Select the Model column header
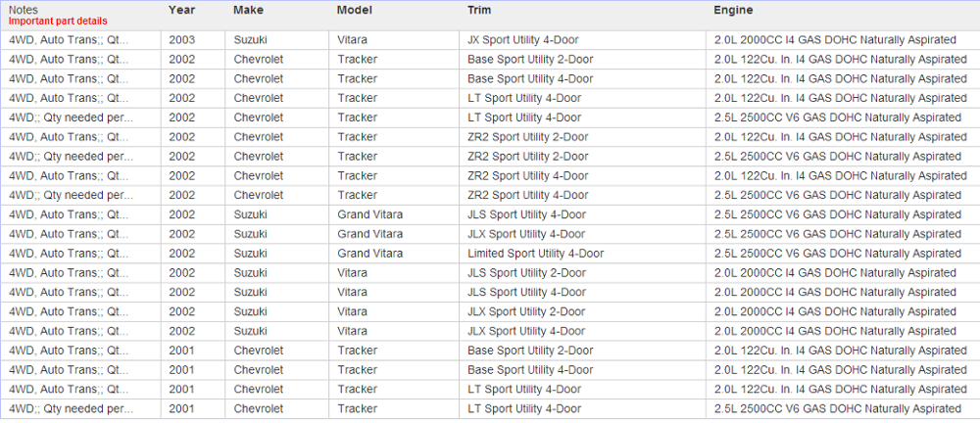This screenshot has height=423, width=980. [354, 10]
